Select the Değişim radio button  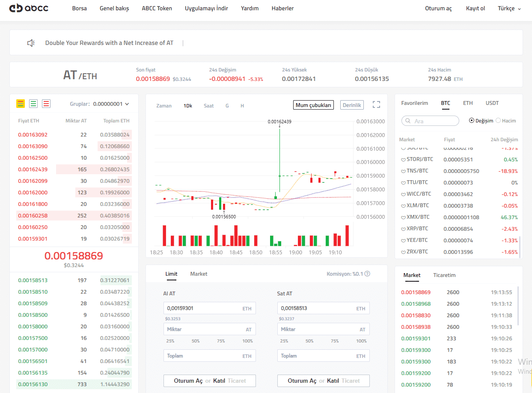click(472, 121)
